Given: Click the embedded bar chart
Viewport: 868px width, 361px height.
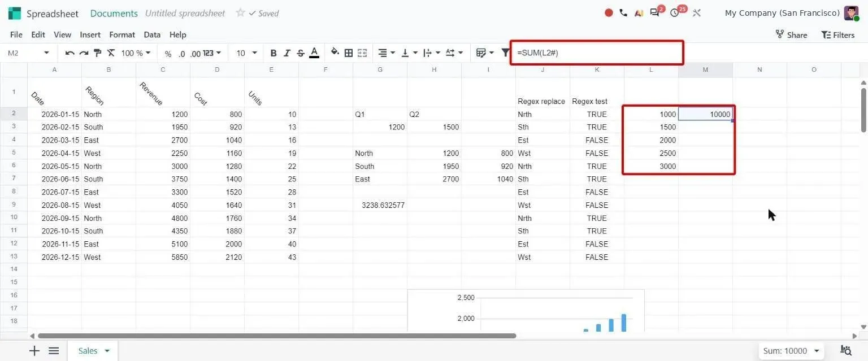Looking at the screenshot, I should (526, 311).
